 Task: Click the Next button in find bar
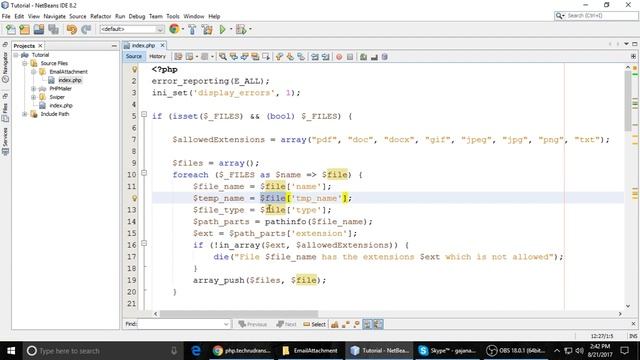click(x=286, y=324)
